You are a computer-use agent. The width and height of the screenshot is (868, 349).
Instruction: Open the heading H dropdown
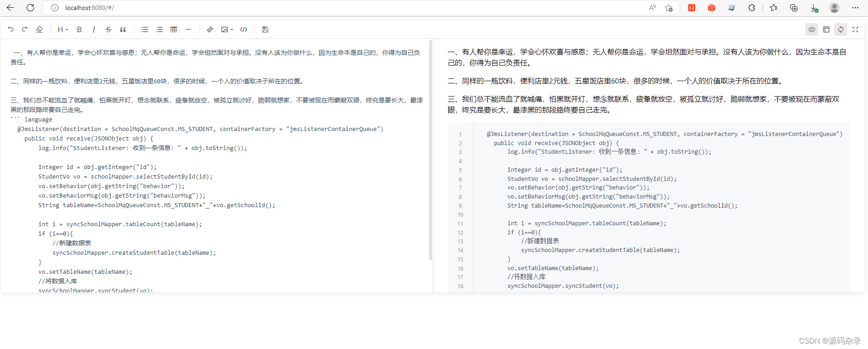(63, 29)
